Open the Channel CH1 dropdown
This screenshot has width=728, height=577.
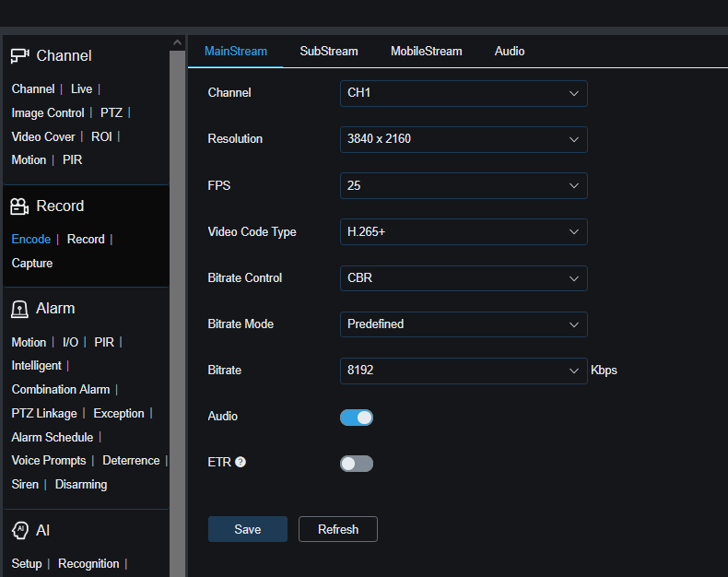pyautogui.click(x=463, y=93)
